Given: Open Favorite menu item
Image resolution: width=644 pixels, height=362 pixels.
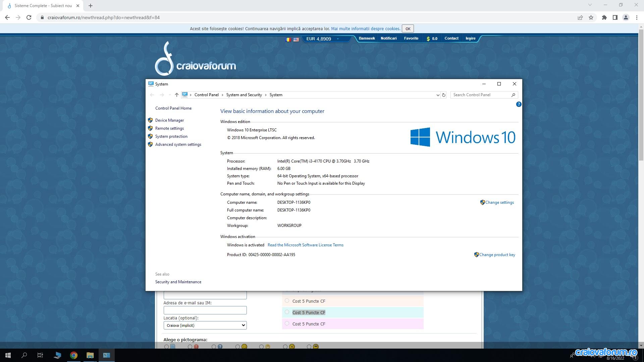Looking at the screenshot, I should 411,38.
